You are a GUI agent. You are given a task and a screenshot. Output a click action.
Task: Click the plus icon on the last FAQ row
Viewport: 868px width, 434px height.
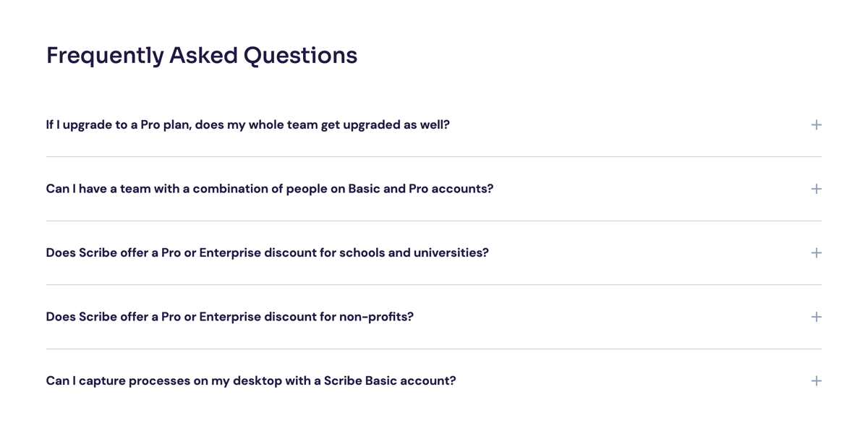[816, 380]
